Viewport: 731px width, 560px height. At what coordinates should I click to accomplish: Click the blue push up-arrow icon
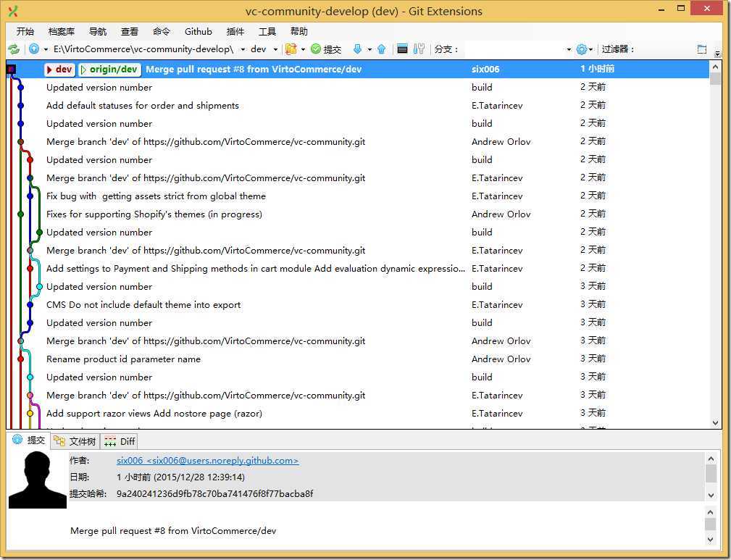tap(381, 49)
